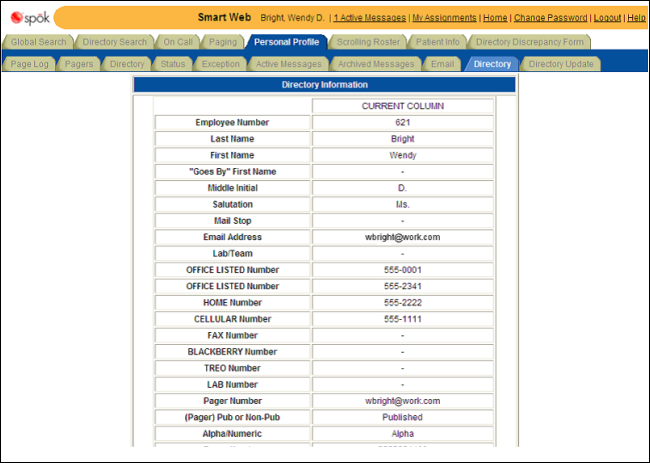Click the BLACKBERRY Number label
Image resolution: width=650 pixels, height=463 pixels.
click(x=232, y=351)
